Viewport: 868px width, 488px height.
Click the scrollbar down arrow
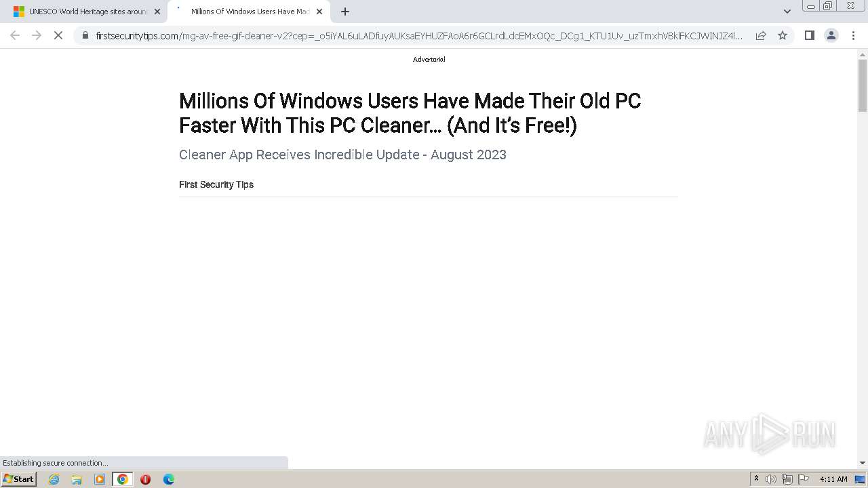863,463
